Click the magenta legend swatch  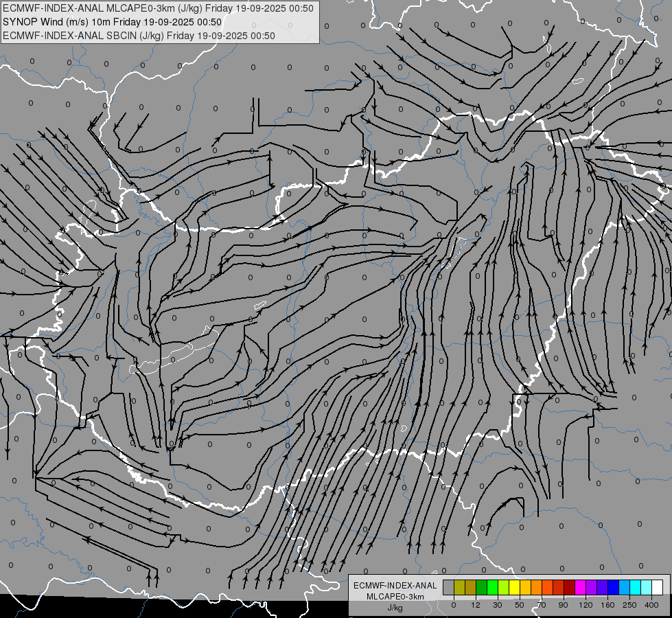tap(581, 587)
